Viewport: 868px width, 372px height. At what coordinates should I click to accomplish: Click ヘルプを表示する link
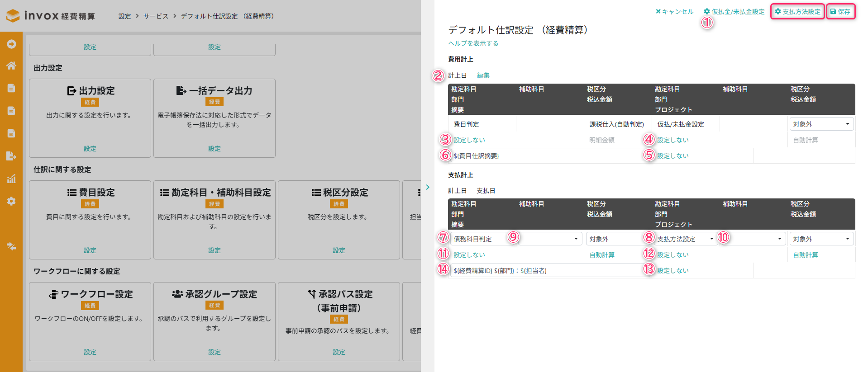click(473, 43)
